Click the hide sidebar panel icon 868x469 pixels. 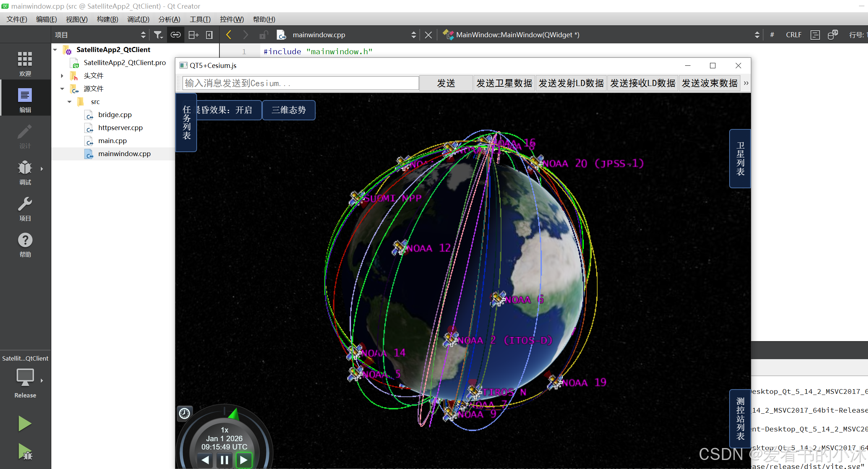[209, 35]
